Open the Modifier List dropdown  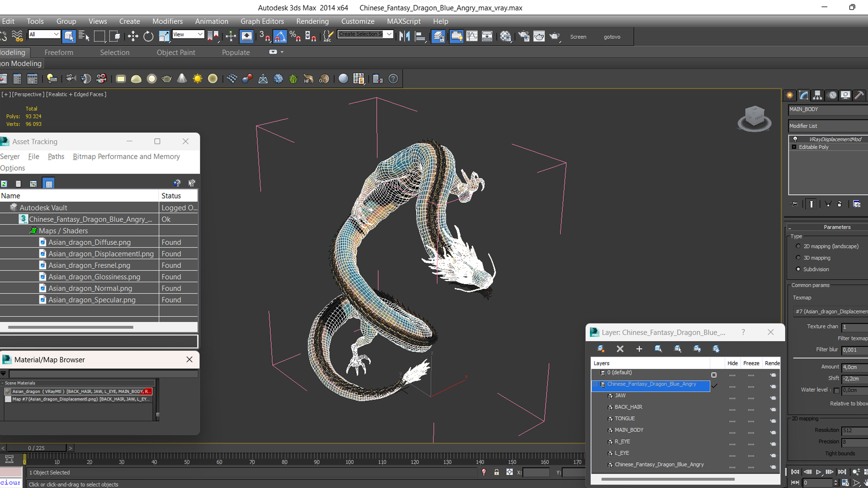[828, 126]
